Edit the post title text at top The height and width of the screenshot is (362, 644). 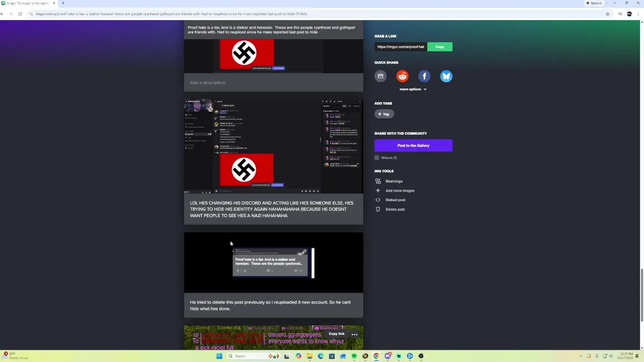pyautogui.click(x=272, y=30)
